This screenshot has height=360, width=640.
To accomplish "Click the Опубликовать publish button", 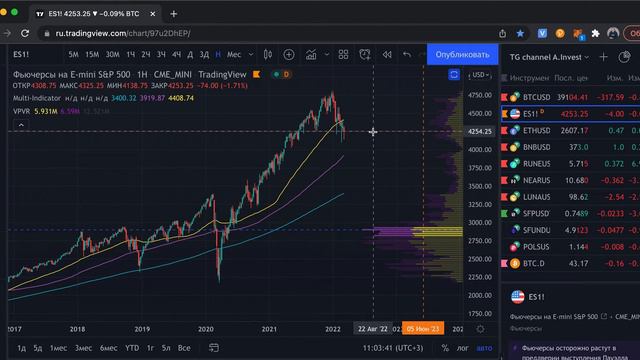I will 462,54.
